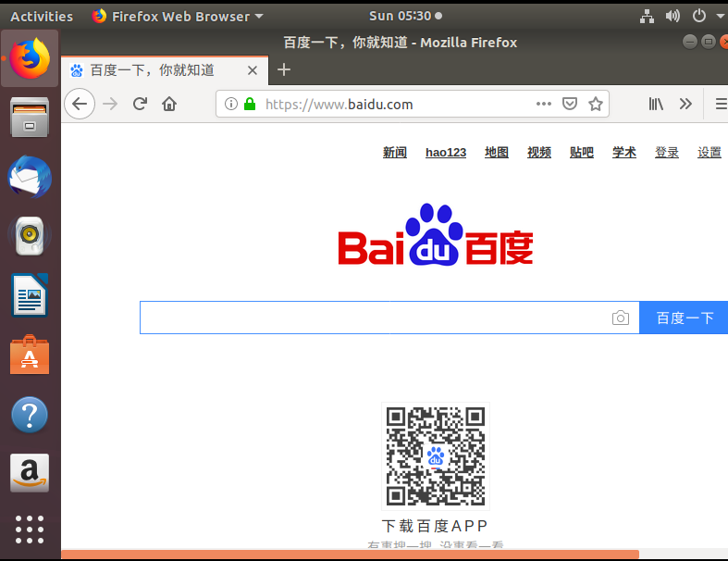Screen dimensions: 728x561
Task: Show Applications grid in dock
Action: pos(30,530)
